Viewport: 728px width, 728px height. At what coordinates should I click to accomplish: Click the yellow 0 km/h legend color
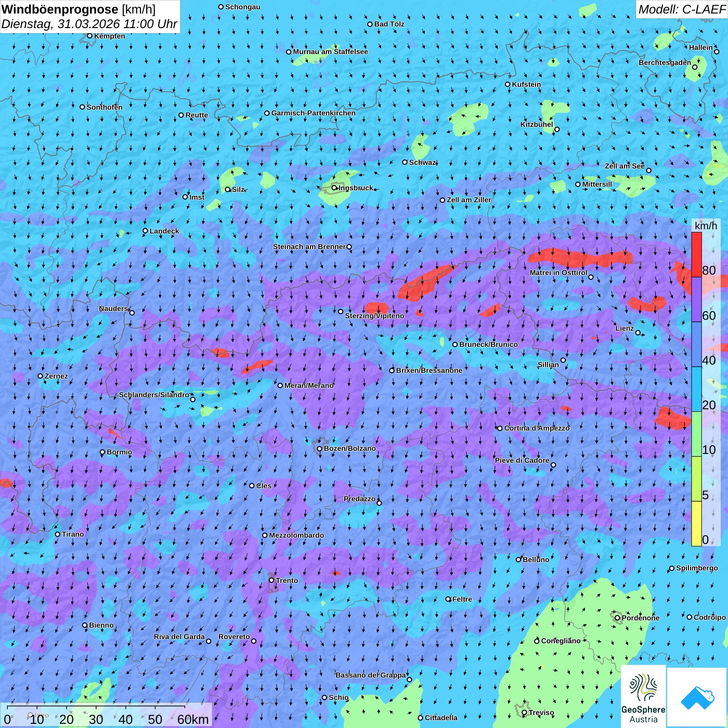[696, 524]
